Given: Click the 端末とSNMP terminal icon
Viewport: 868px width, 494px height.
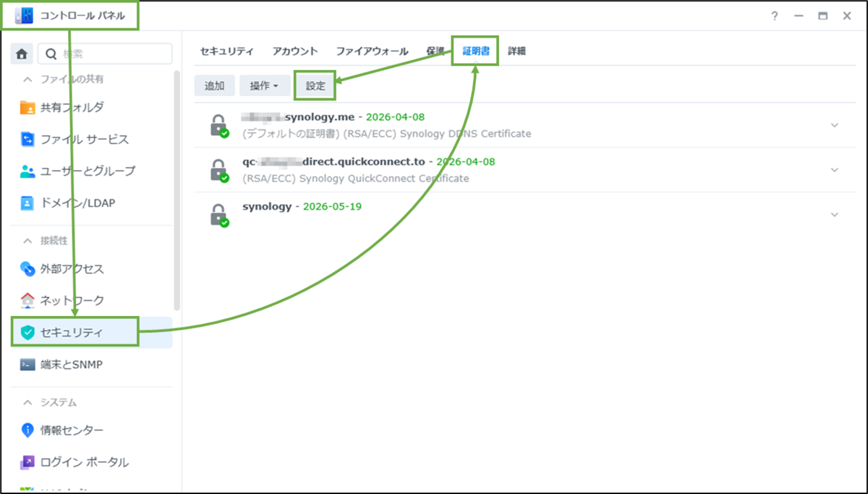Looking at the screenshot, I should 27,365.
